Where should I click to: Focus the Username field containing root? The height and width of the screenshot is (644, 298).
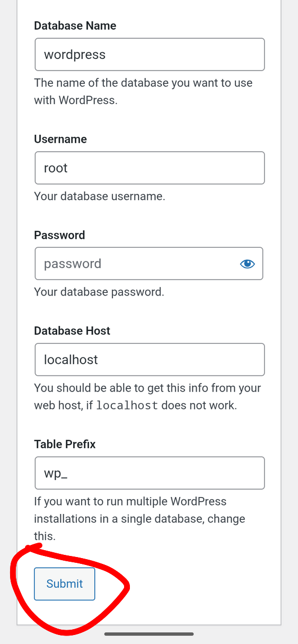coord(150,168)
